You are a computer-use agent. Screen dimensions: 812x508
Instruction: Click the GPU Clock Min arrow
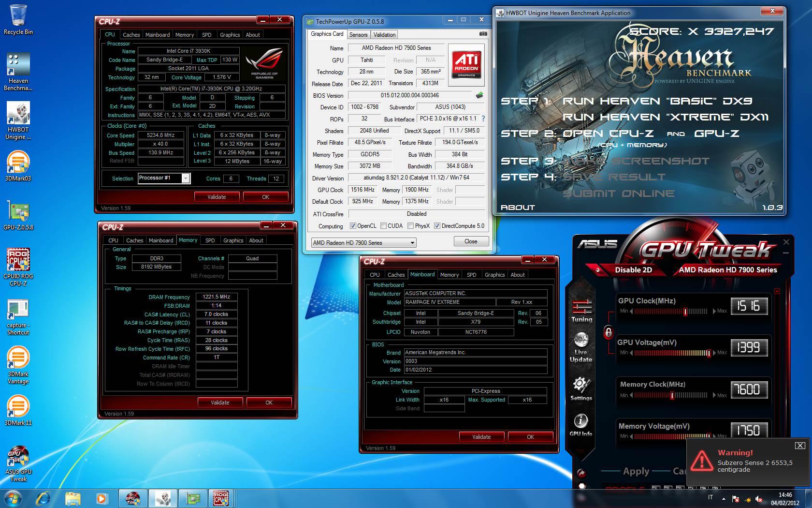[x=632, y=311]
